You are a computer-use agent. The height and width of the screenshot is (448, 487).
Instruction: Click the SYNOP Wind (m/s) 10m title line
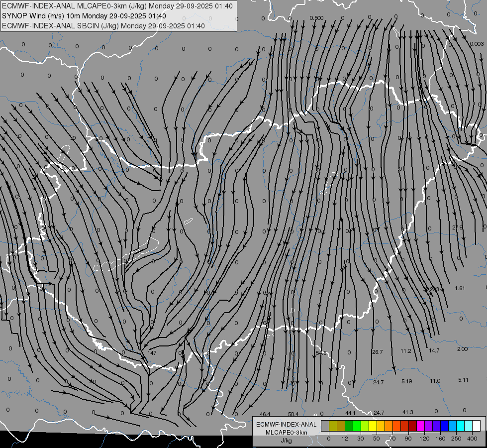pyautogui.click(x=84, y=16)
